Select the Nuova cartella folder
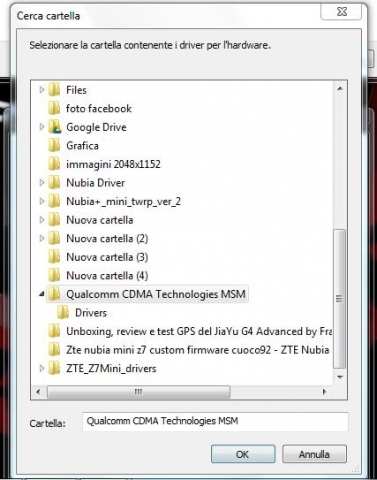This screenshot has height=480, width=377. coord(100,220)
